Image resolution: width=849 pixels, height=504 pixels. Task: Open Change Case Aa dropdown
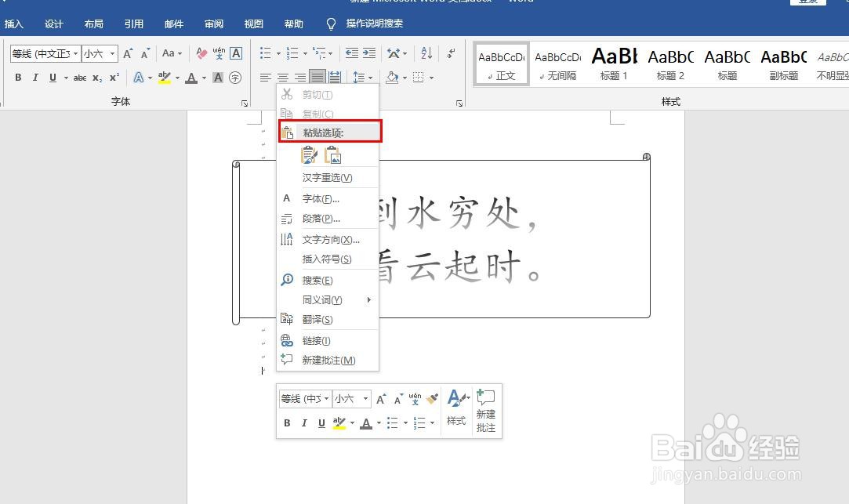point(172,53)
